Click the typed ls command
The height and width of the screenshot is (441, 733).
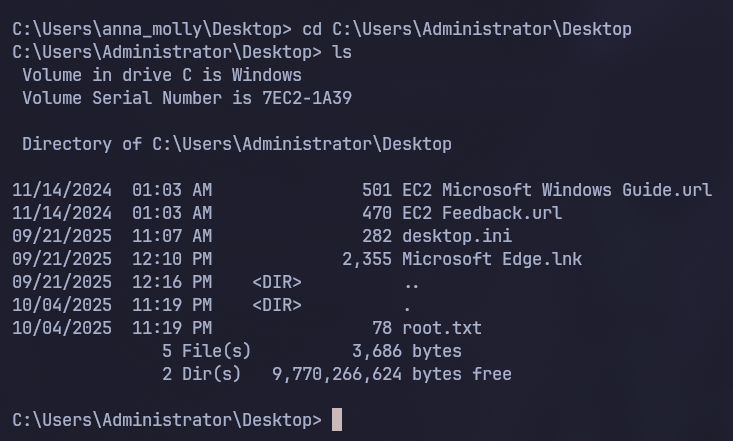341,52
